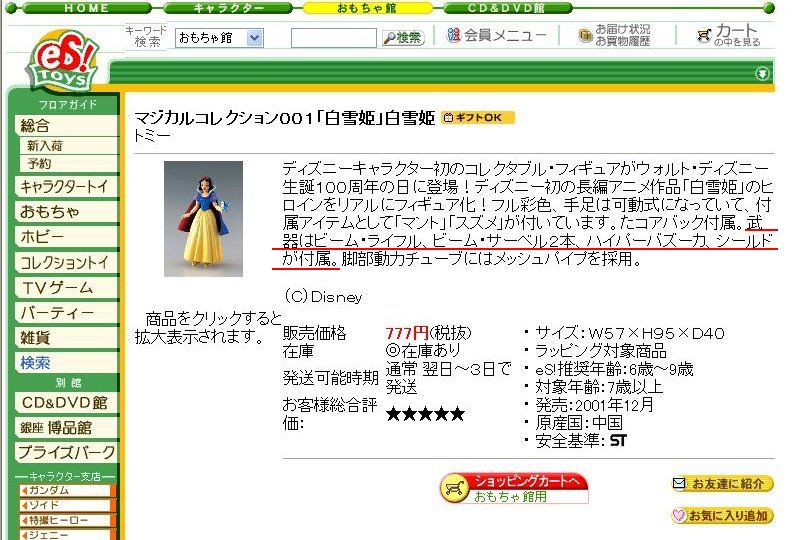800x540 pixels.
Task: Click the round arrow icon on green bar
Action: pos(762,74)
